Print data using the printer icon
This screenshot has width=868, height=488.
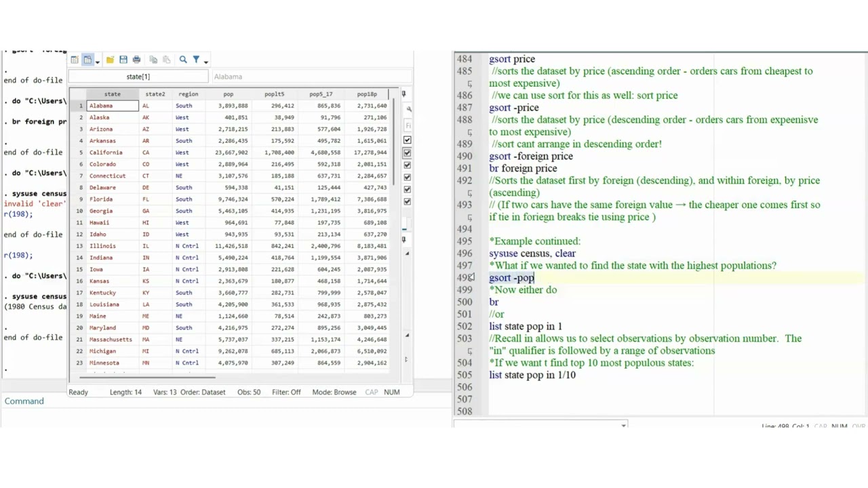click(x=136, y=60)
